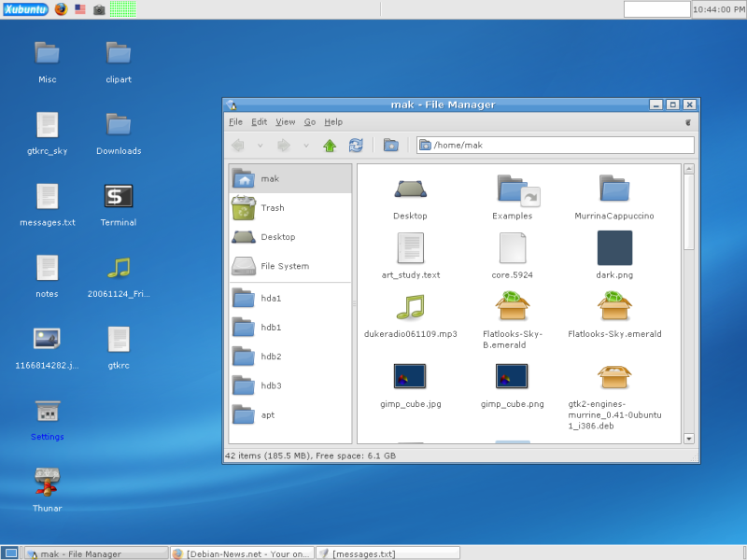Open the Go menu
747x560 pixels.
click(309, 122)
